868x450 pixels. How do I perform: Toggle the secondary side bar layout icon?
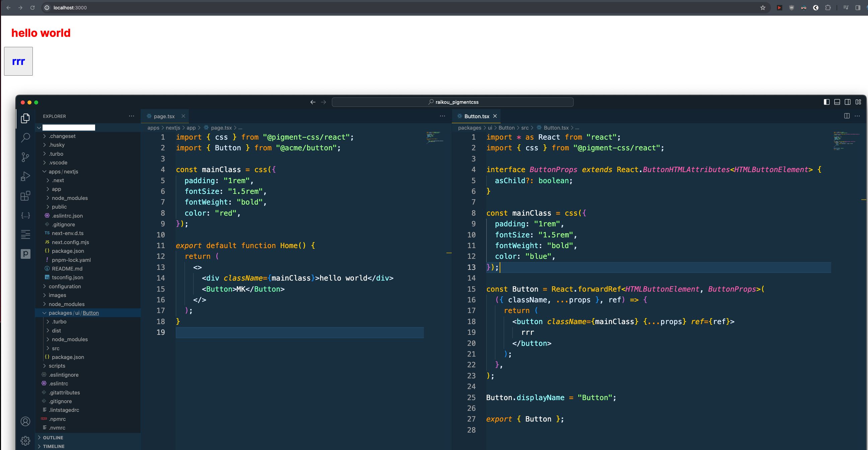pyautogui.click(x=848, y=102)
